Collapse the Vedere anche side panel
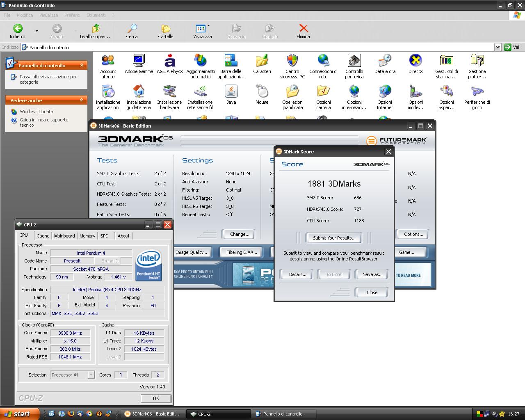This screenshot has width=525, height=420. coord(82,100)
